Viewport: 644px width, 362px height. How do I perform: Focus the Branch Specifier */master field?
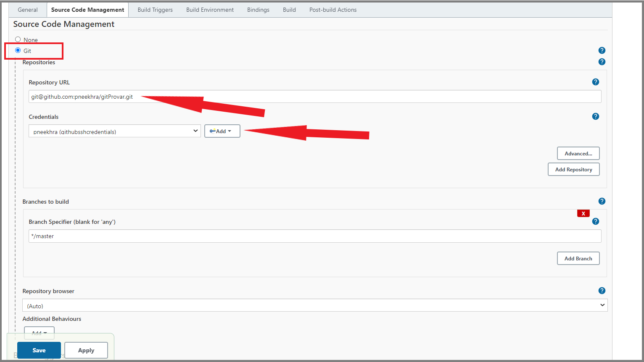coord(315,236)
